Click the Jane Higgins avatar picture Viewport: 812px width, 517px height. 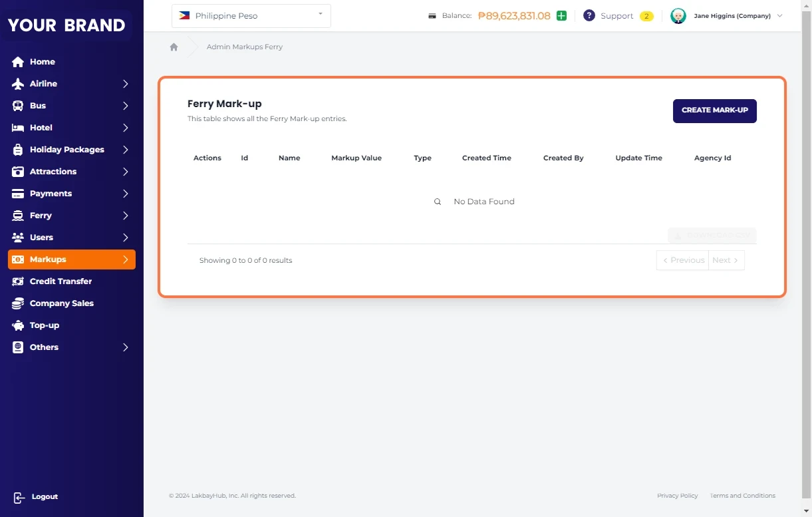tap(678, 16)
